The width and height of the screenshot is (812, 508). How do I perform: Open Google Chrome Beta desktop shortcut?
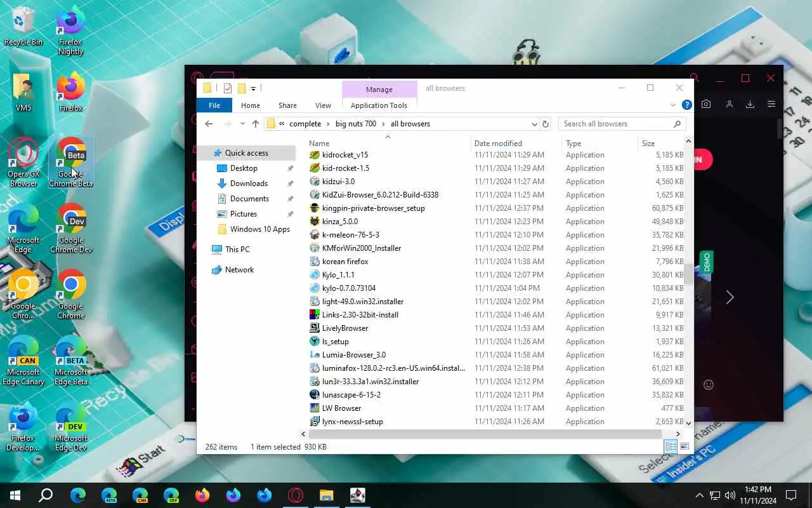coord(71,163)
